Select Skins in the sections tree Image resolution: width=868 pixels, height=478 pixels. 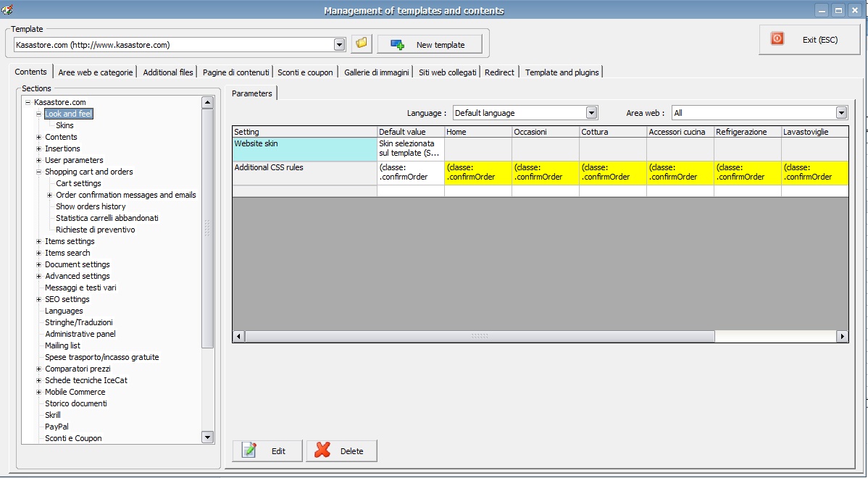(64, 125)
